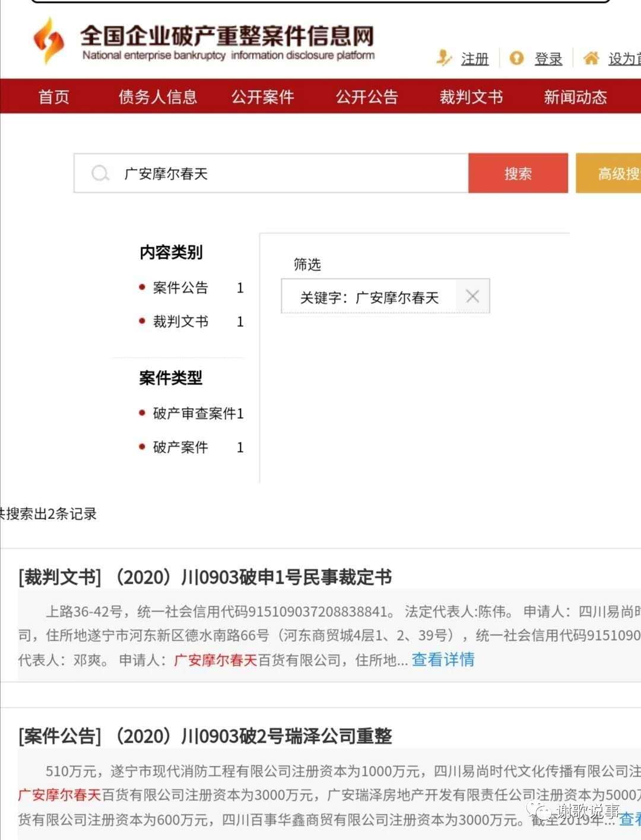Focus the search keyword input field
641x840 pixels.
pos(291,173)
